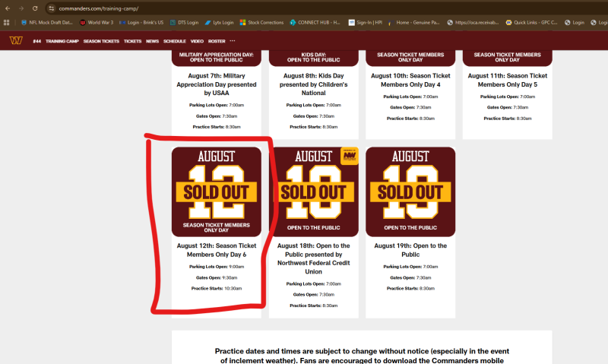Open Stock Corrections bookmark

click(x=261, y=23)
